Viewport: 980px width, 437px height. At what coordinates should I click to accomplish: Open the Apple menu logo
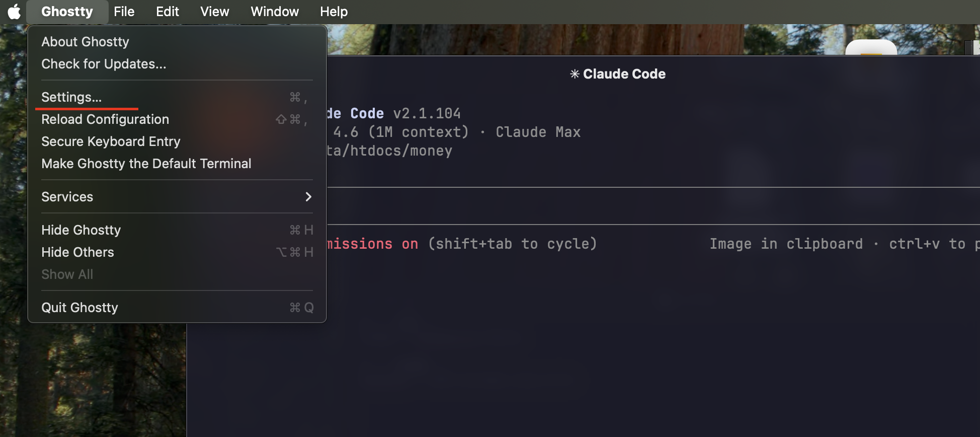pos(14,12)
